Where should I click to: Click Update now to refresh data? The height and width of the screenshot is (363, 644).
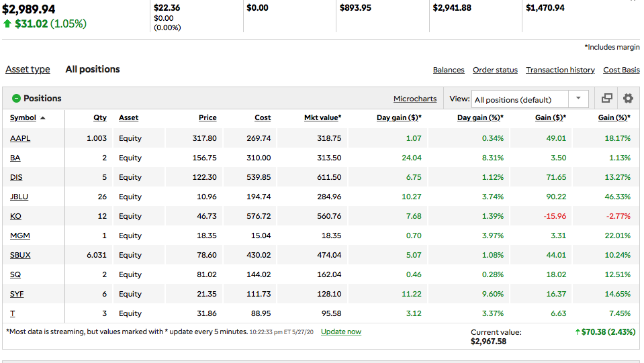(x=340, y=332)
